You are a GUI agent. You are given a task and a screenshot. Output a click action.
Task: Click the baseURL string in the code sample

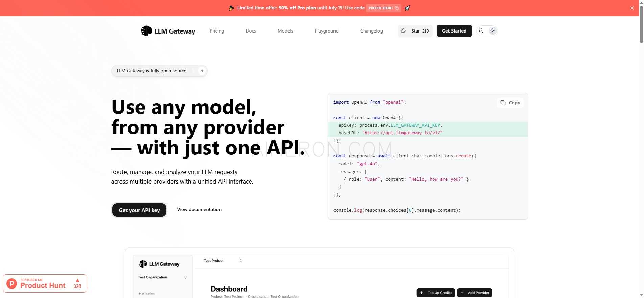pos(402,133)
